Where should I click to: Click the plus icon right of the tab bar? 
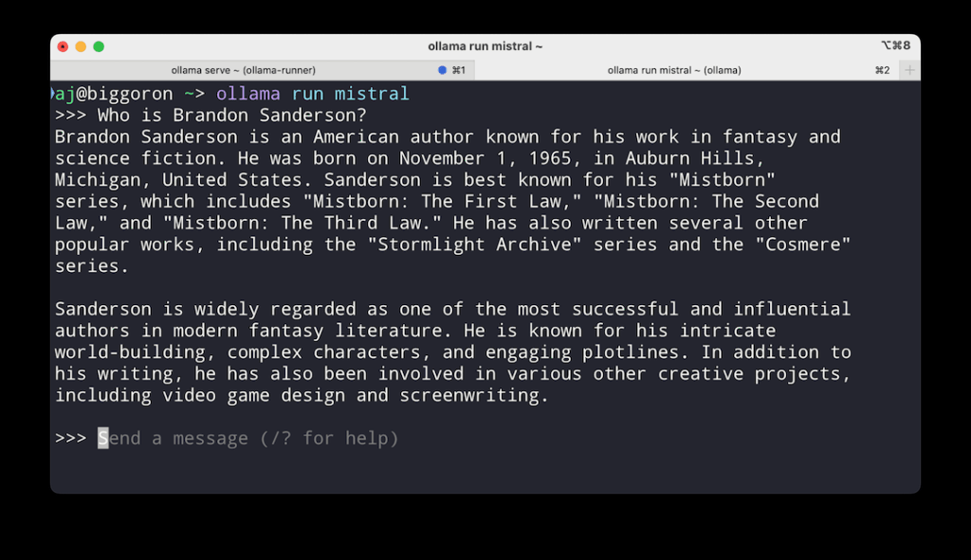point(909,69)
